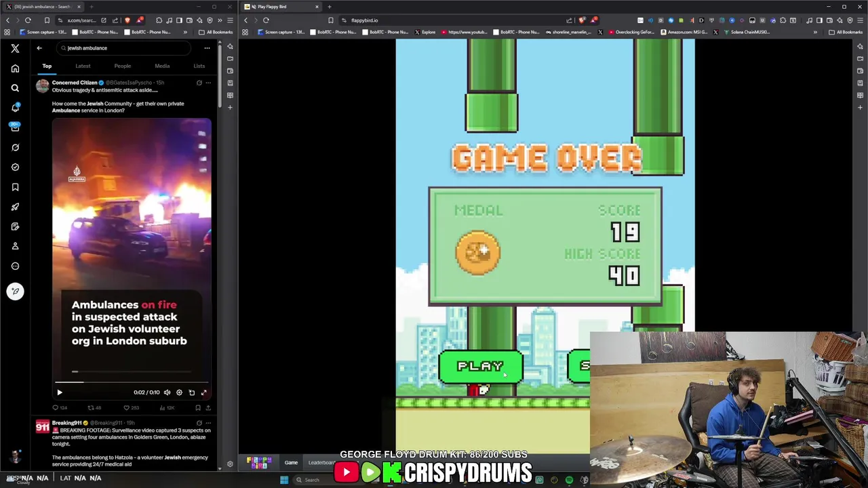This screenshot has height=488, width=868.
Task: Like Concerned Citizen's post
Action: tap(130, 408)
